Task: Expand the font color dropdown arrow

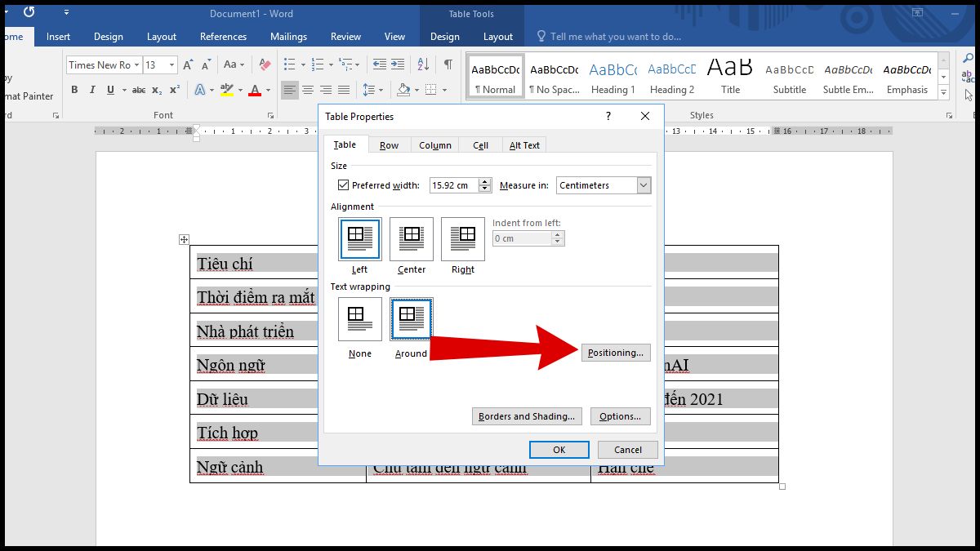Action: point(268,90)
